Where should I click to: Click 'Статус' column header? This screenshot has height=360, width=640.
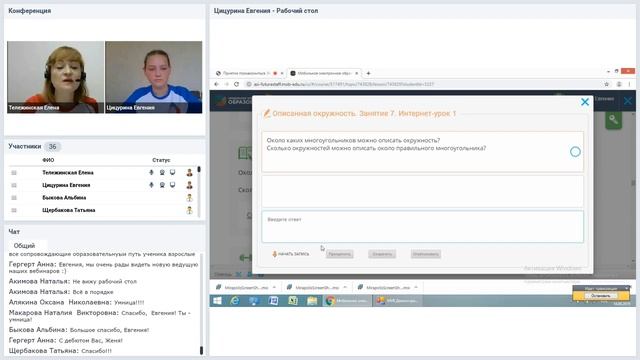click(161, 160)
